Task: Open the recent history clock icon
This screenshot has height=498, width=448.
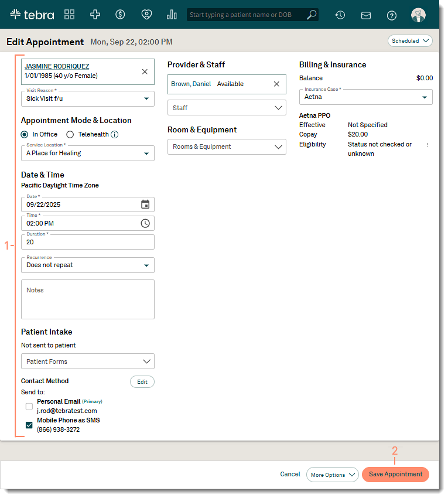Action: pyautogui.click(x=340, y=15)
